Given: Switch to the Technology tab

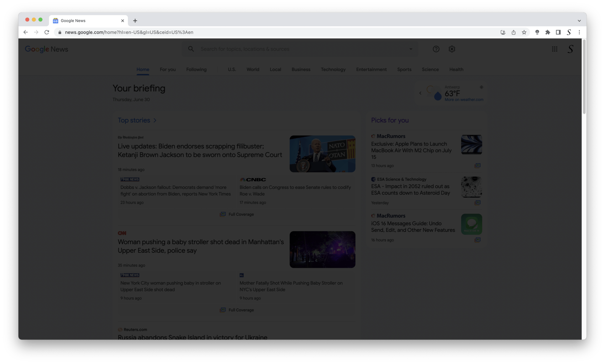Looking at the screenshot, I should [x=333, y=69].
